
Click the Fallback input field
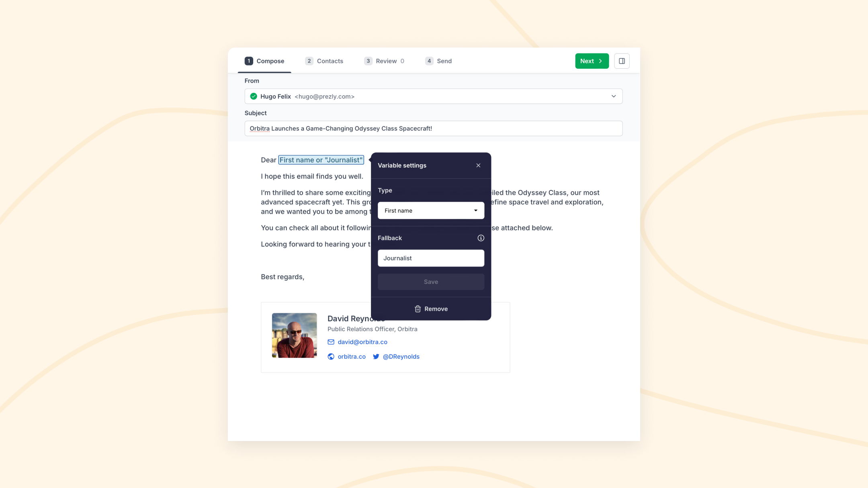(430, 258)
